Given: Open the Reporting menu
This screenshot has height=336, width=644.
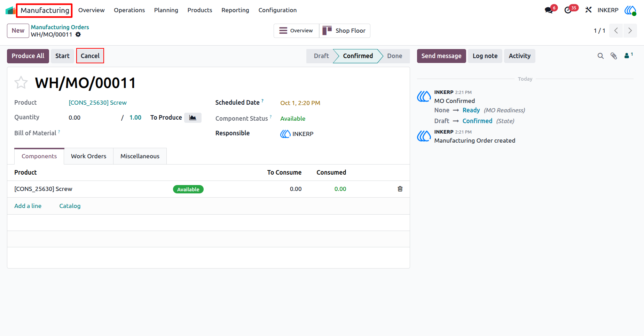Looking at the screenshot, I should click(x=235, y=10).
